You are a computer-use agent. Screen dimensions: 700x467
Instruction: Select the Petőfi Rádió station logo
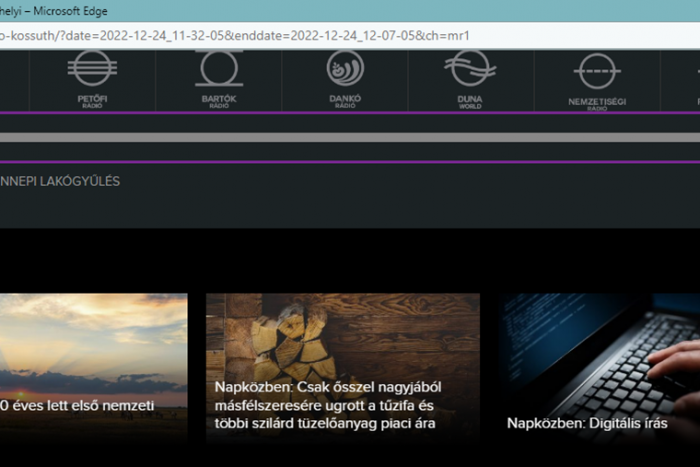point(92,79)
